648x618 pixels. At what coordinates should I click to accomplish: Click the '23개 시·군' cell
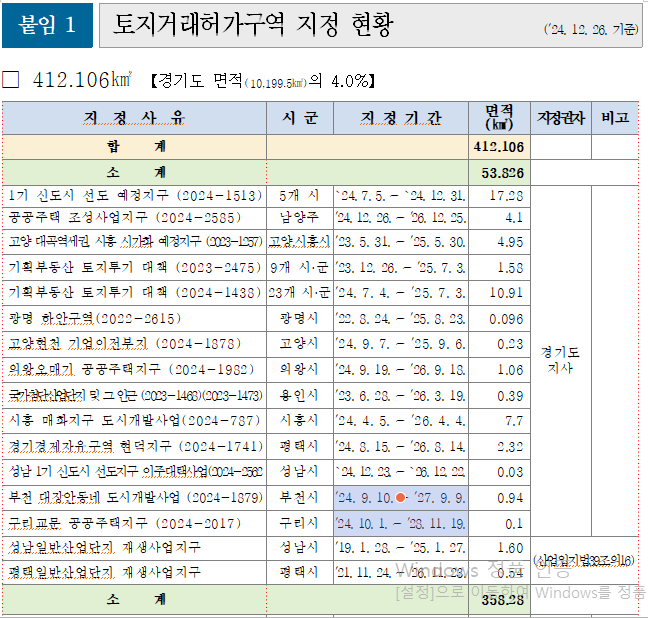point(300,293)
